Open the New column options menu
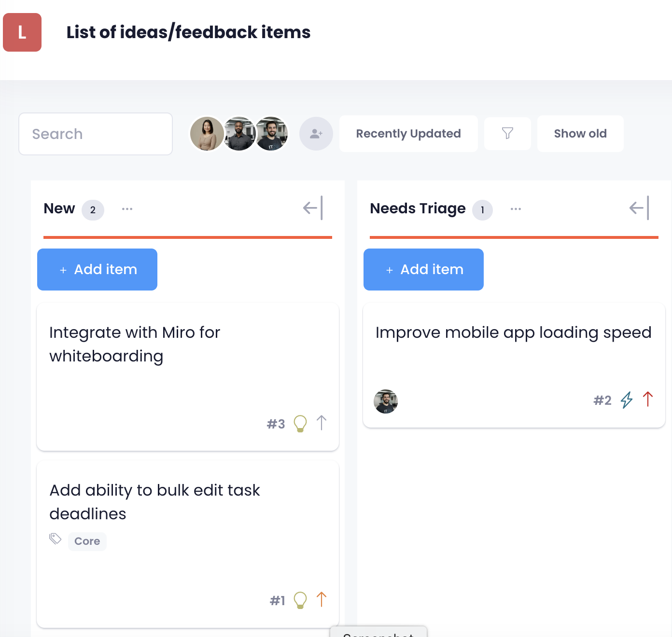 [x=127, y=209]
